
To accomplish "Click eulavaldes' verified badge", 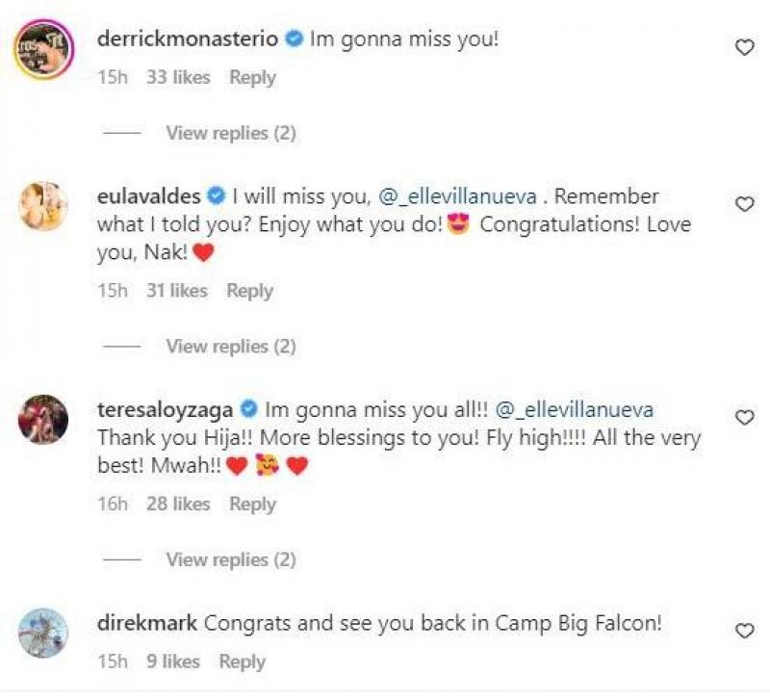I will coord(217,196).
